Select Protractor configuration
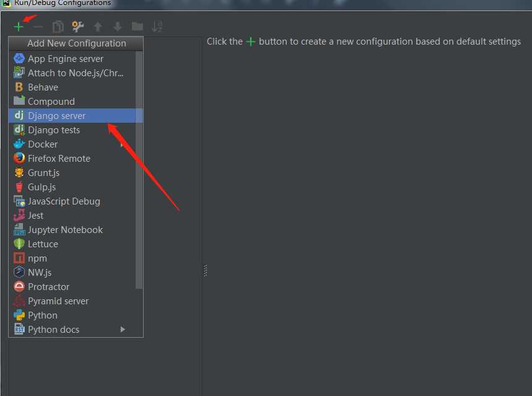This screenshot has width=532, height=396. (72, 287)
